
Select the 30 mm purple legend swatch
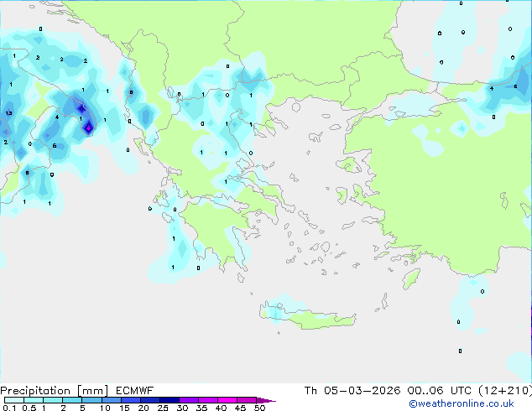[x=191, y=400]
